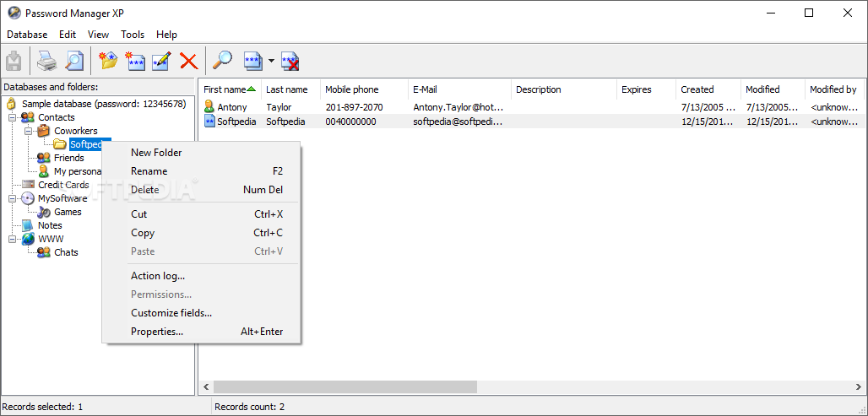Click the New Record toolbar icon
The image size is (868, 416).
coord(135,60)
